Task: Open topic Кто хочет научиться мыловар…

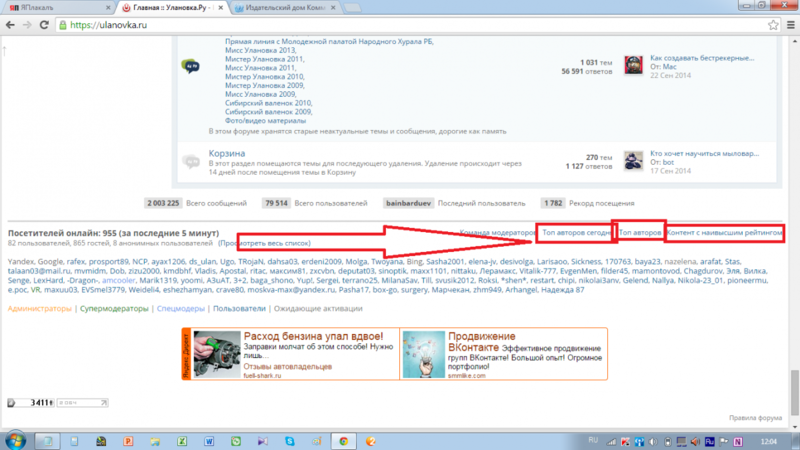Action: pos(704,153)
